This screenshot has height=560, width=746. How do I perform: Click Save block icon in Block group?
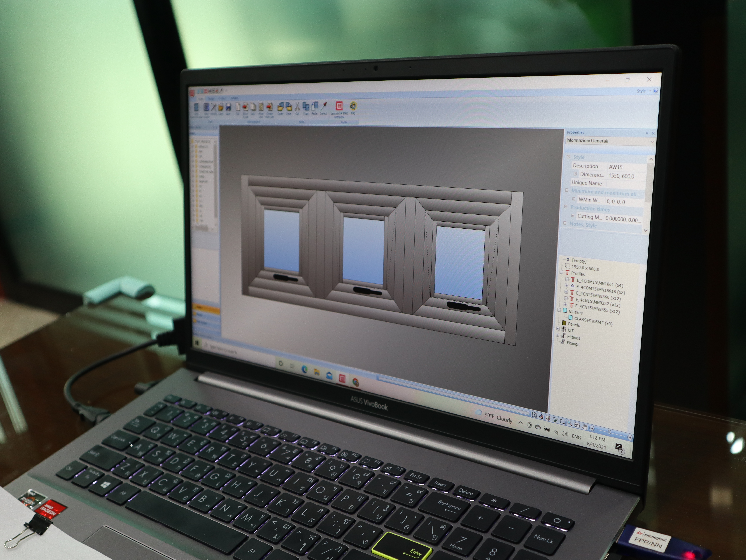coord(289,108)
